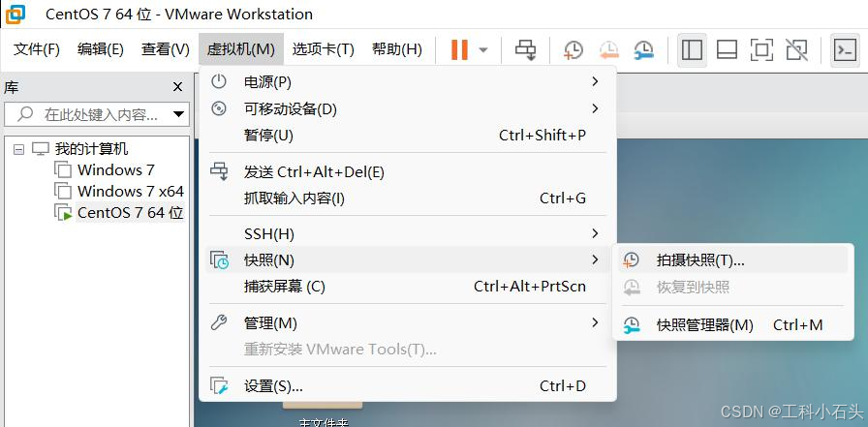Open the library search dropdown arrow
The height and width of the screenshot is (427, 868).
178,114
